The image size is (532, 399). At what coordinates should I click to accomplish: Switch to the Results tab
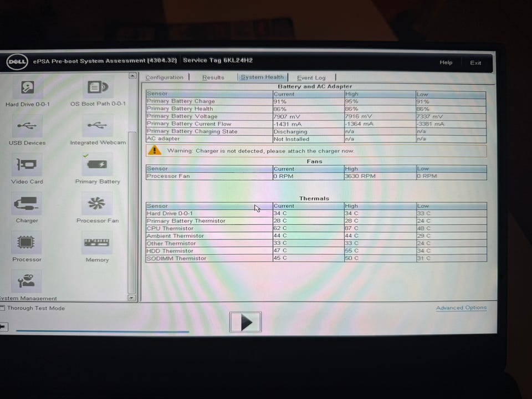213,78
